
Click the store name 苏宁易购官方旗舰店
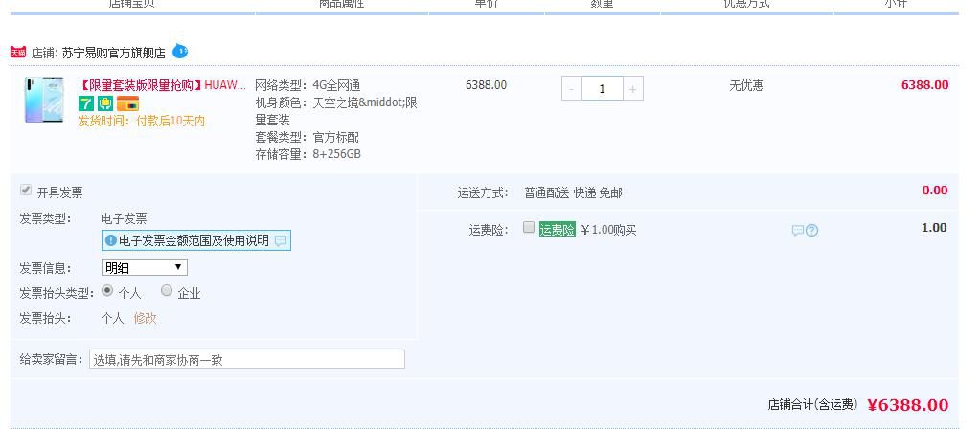114,53
